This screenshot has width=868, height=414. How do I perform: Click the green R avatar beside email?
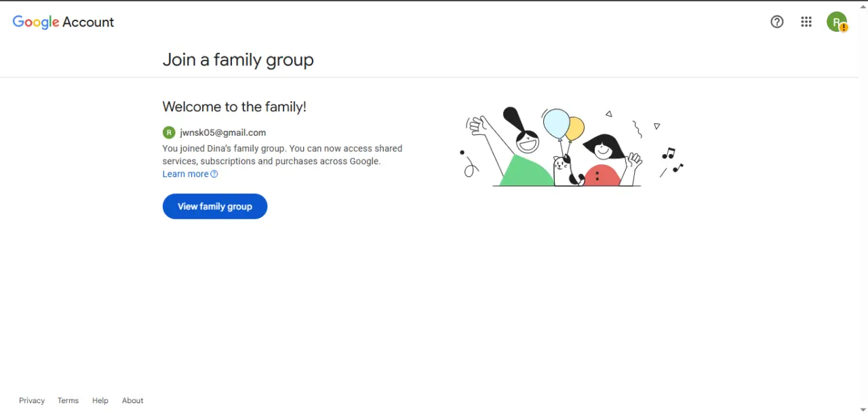[x=169, y=132]
